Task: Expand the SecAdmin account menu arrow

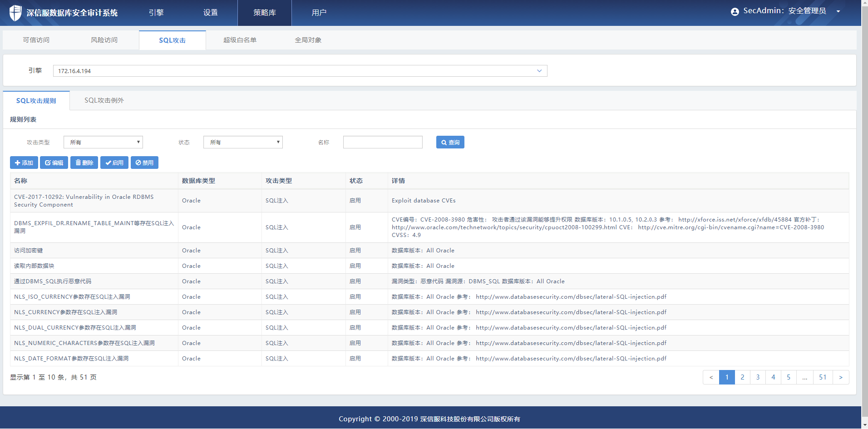Action: click(x=838, y=11)
